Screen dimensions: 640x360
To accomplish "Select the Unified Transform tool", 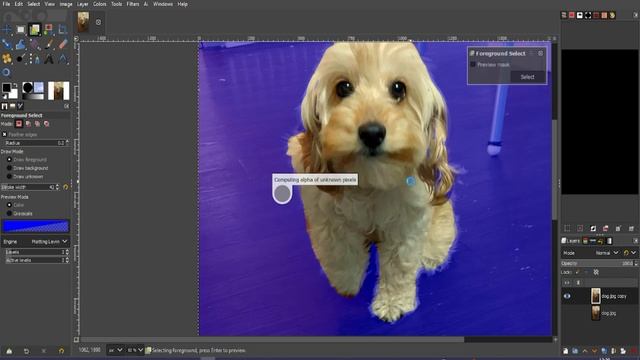I will (7, 44).
